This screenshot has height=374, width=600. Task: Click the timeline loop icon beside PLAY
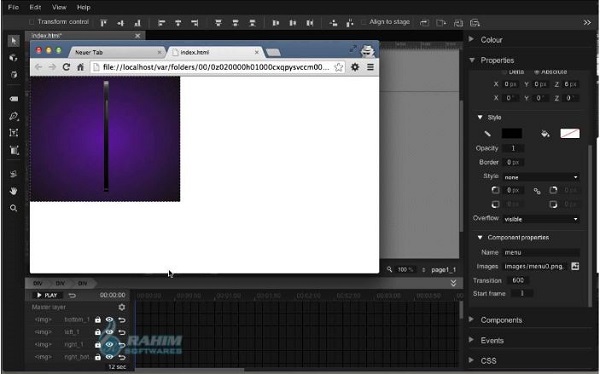[x=72, y=295]
